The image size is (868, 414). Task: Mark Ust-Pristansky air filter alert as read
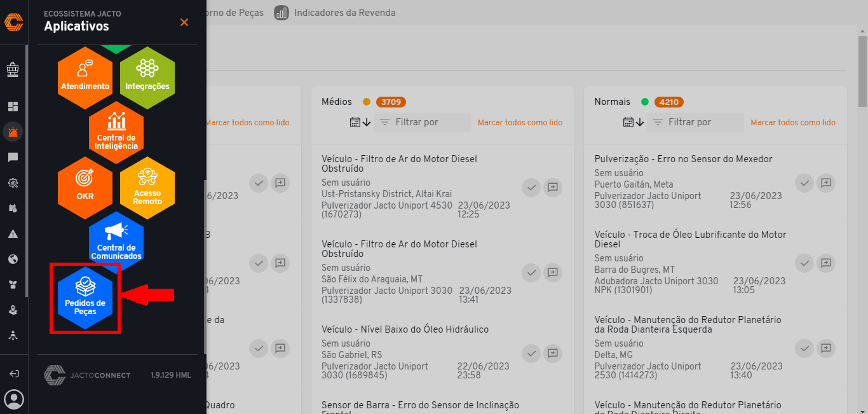[x=532, y=187]
